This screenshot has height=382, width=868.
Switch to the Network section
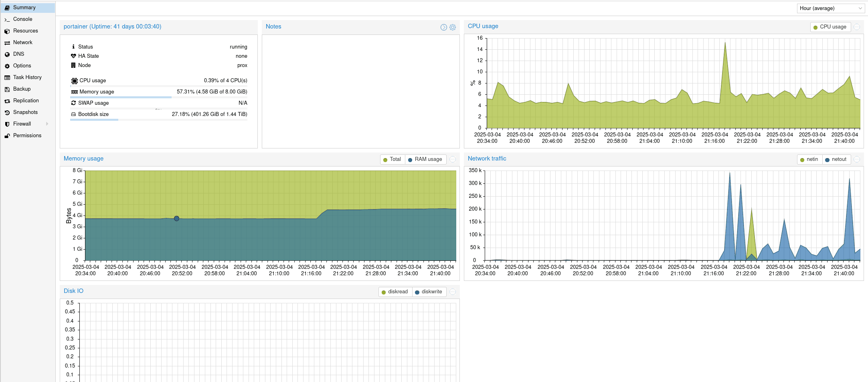point(22,42)
